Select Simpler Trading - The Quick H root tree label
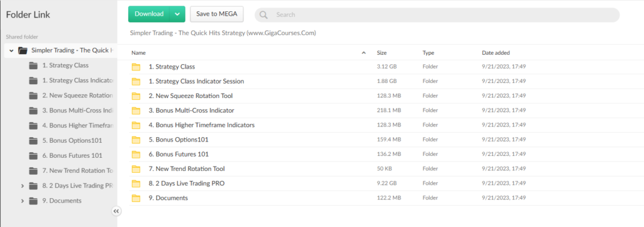Image resolution: width=644 pixels, height=227 pixels. 72,50
